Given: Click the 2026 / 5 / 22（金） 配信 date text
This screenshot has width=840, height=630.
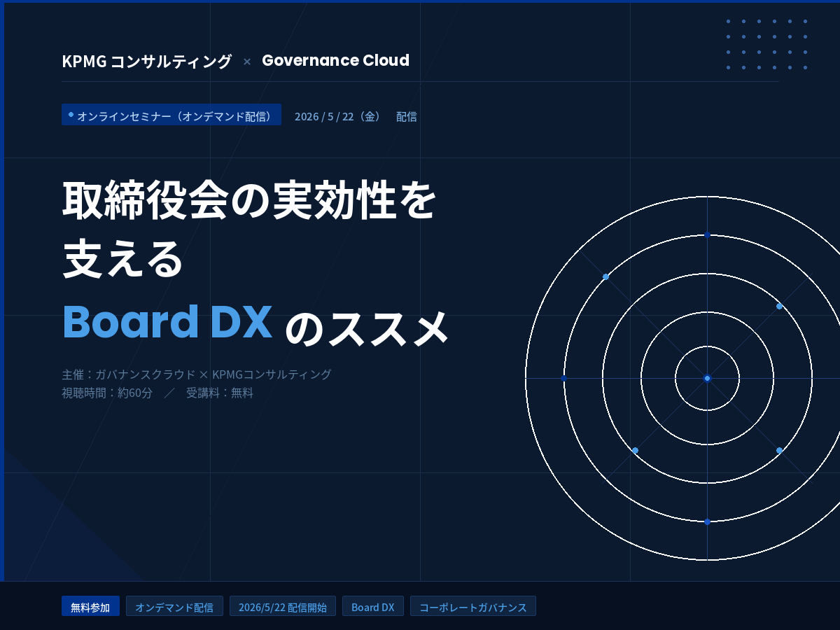Looking at the screenshot, I should pos(356,116).
